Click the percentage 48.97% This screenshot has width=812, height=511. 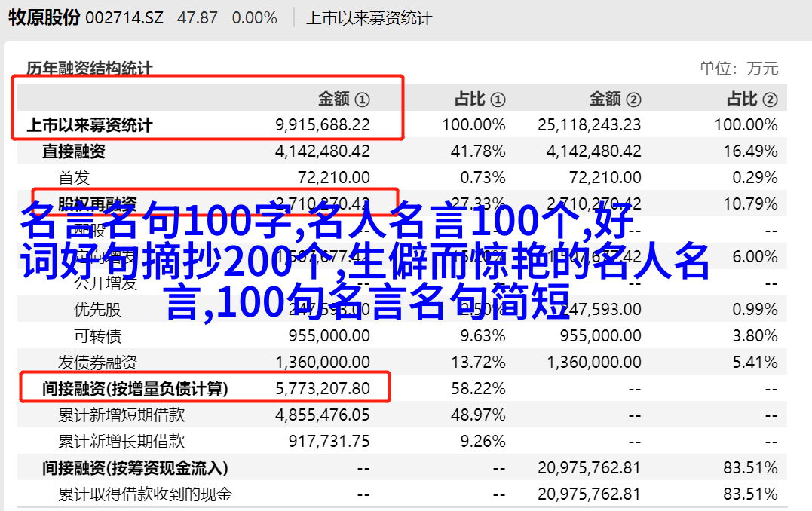[478, 415]
